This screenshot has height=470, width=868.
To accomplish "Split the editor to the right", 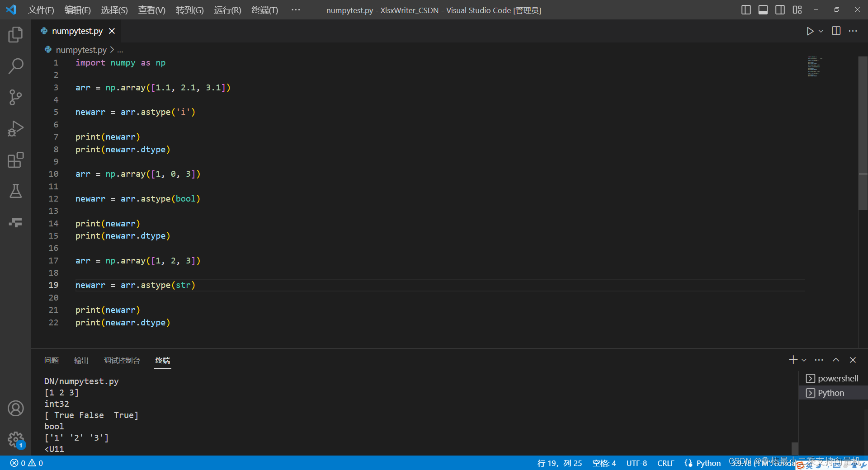I will coord(836,31).
